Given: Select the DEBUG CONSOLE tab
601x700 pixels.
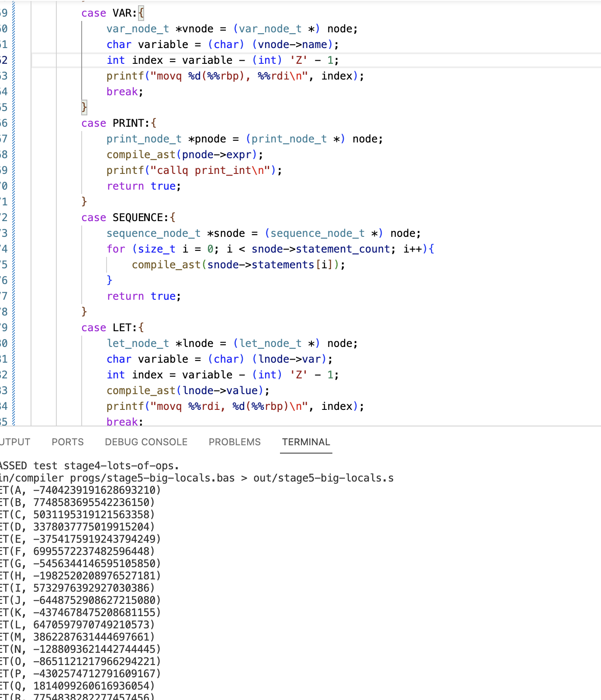Looking at the screenshot, I should [146, 442].
